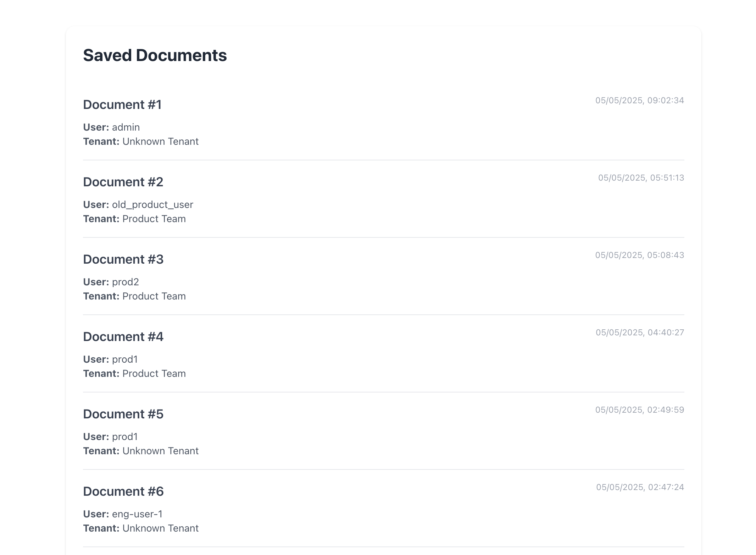Click Tenant: Unknown Tenant under Document #6
Screen dimensions: 756x555
pyautogui.click(x=141, y=528)
